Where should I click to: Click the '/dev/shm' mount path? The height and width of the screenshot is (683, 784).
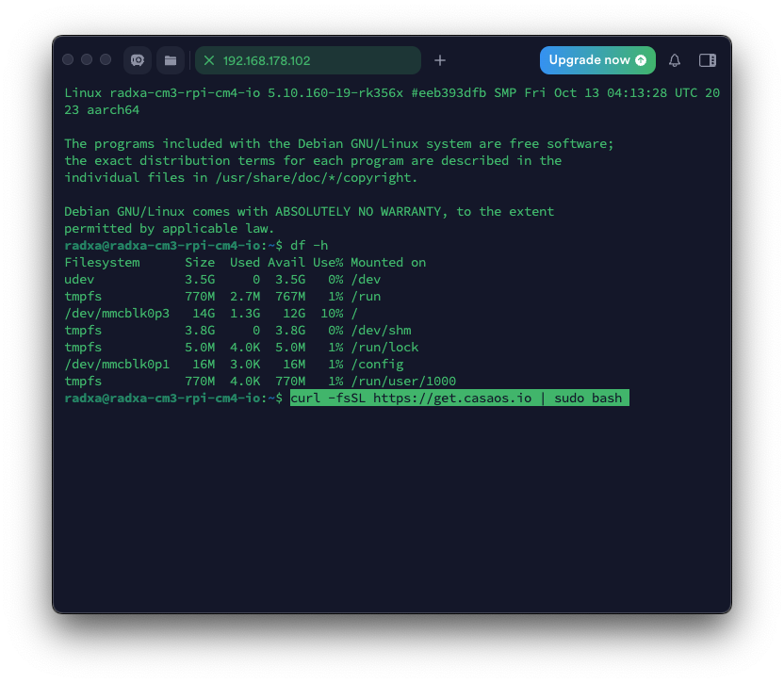[x=381, y=331]
